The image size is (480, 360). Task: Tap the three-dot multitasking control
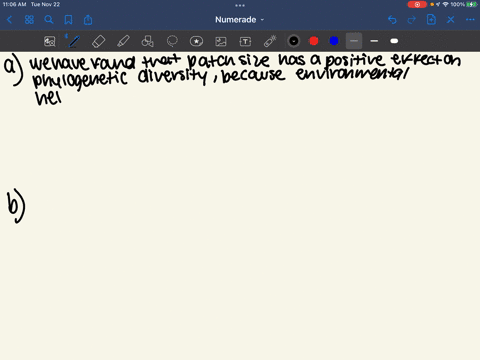pos(240,5)
